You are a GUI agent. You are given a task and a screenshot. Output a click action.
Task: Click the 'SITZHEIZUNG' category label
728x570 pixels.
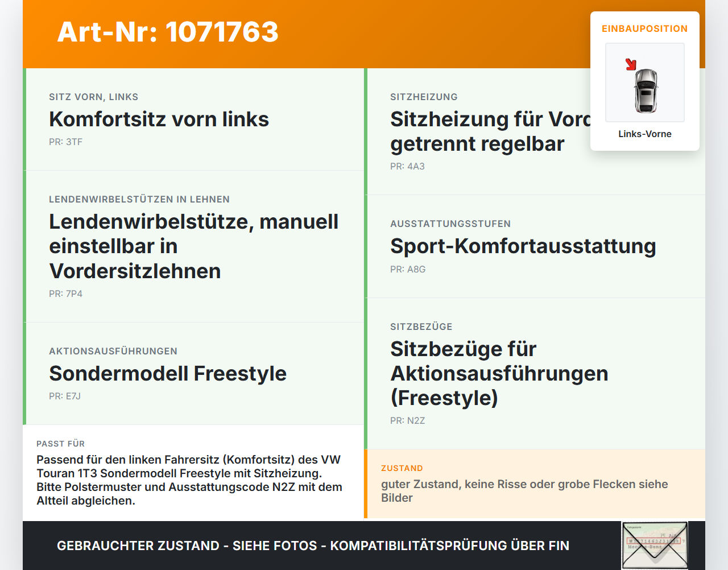[424, 97]
